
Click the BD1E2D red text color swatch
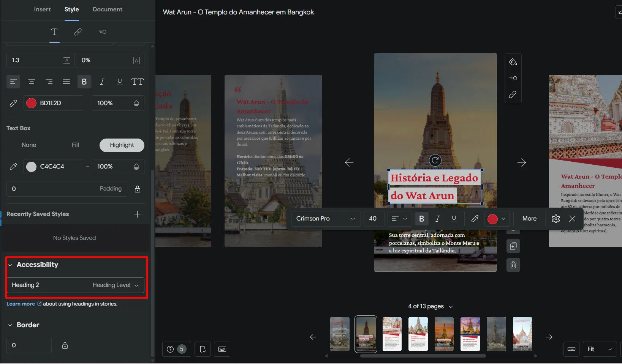pyautogui.click(x=32, y=103)
